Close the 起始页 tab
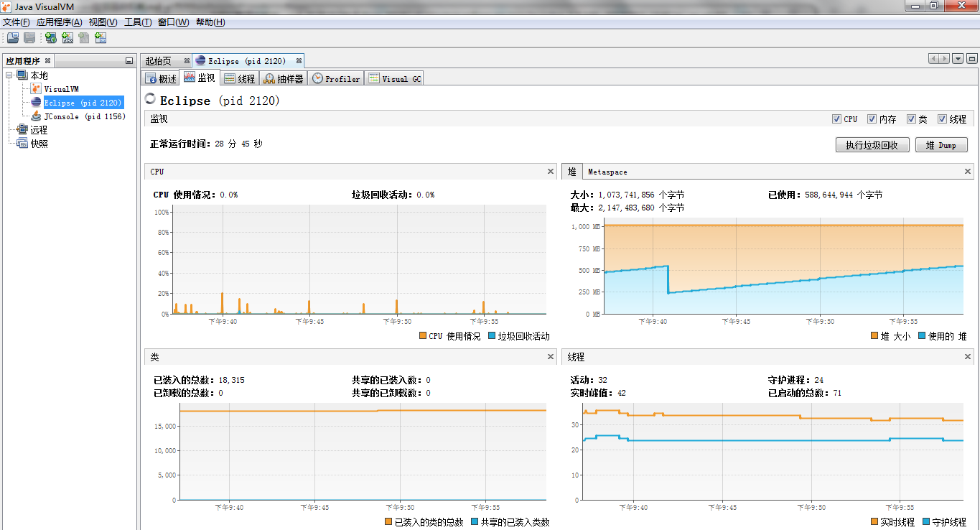 click(x=187, y=61)
